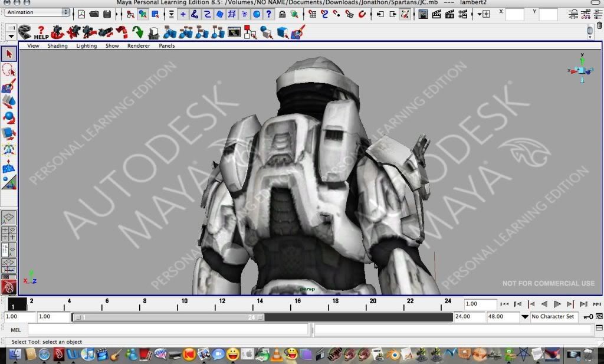Open the Shading panel menu
This screenshot has width=604, height=364.
(57, 46)
